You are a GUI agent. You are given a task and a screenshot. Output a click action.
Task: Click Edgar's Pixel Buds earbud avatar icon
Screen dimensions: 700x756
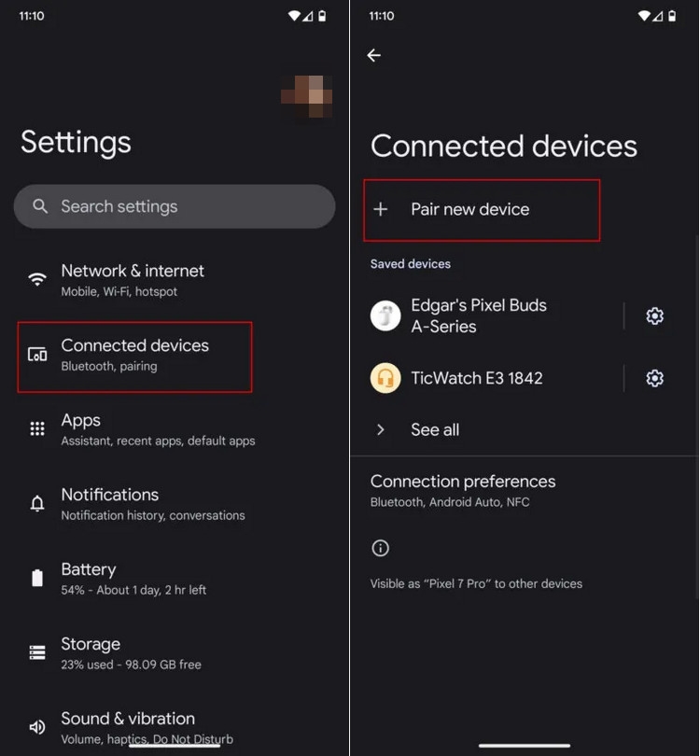point(385,315)
